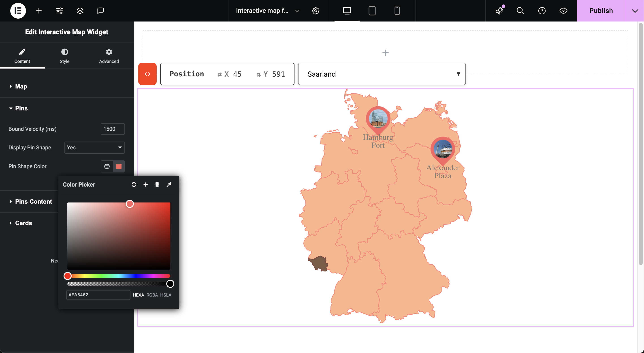Click the Publish button

point(601,11)
